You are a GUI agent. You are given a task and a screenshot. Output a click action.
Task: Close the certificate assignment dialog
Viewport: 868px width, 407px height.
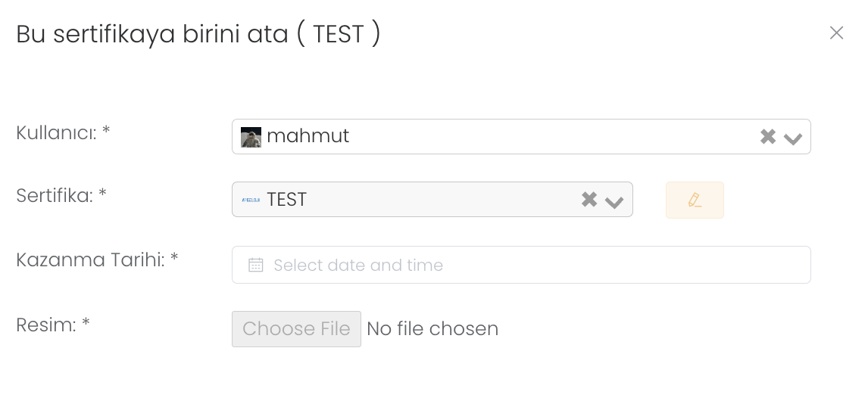(836, 33)
